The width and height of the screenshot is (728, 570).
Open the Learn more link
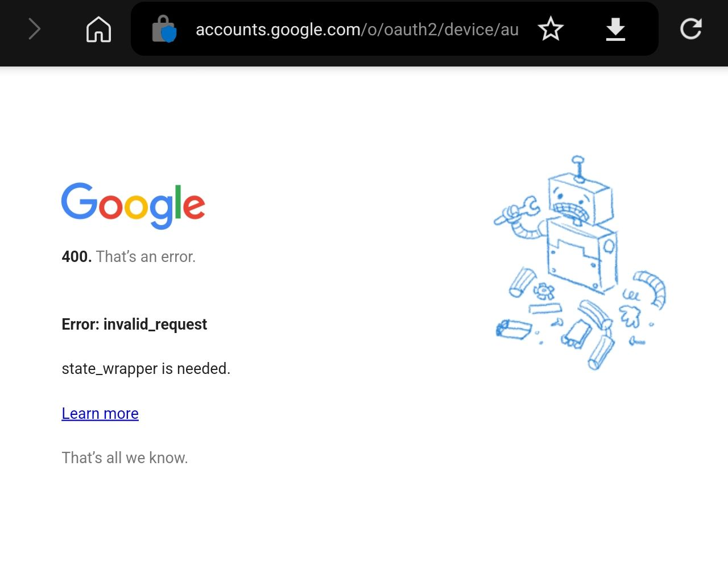(x=100, y=413)
